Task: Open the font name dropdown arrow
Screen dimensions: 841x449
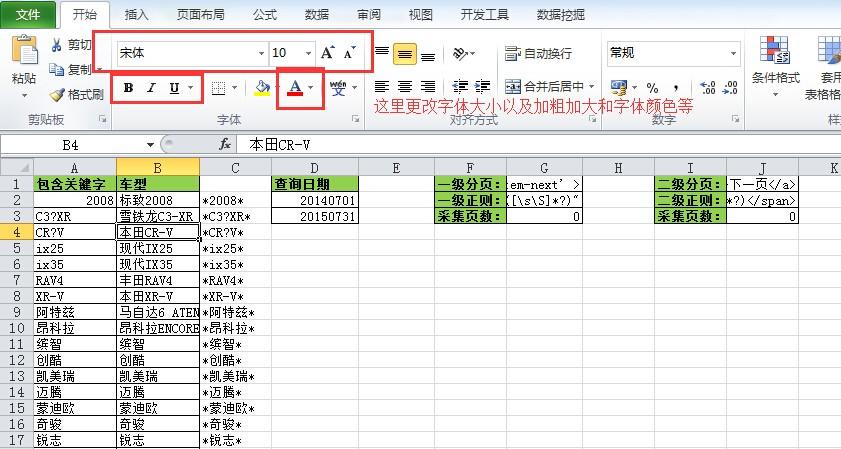Action: pos(261,53)
